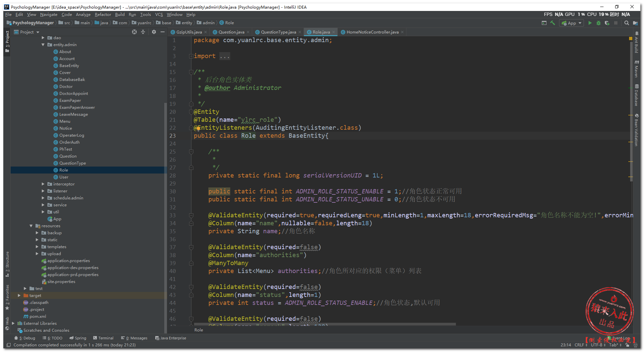Image resolution: width=644 pixels, height=352 pixels.
Task: Select the User class in project tree
Action: [x=64, y=177]
